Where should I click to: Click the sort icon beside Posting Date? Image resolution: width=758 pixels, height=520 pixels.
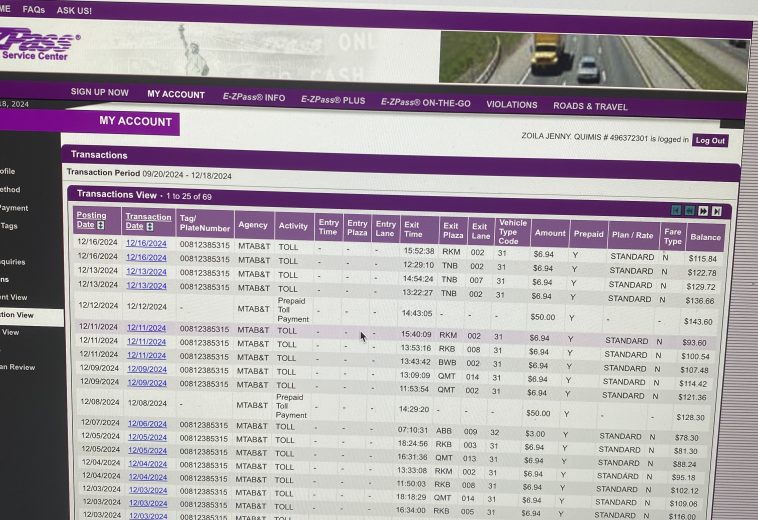click(101, 225)
